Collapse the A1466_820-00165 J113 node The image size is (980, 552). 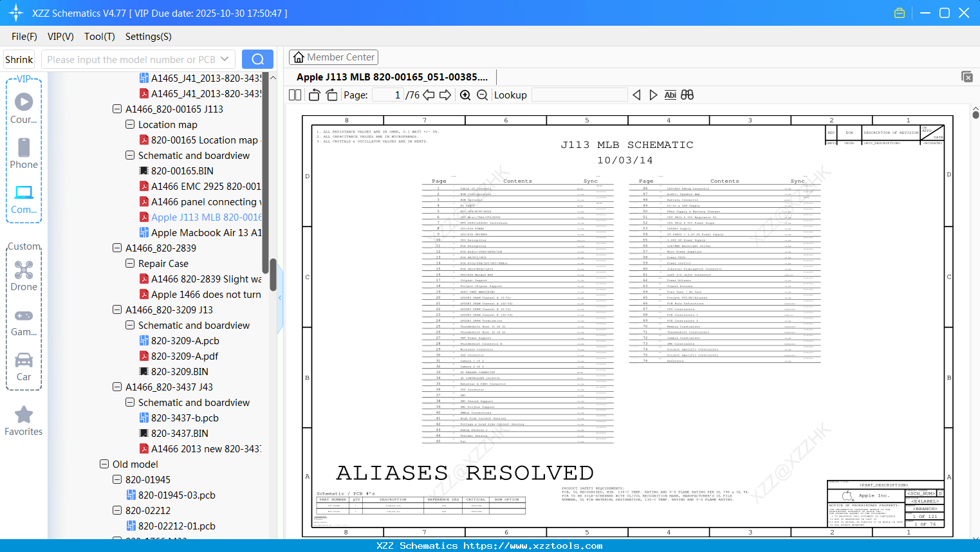[117, 109]
